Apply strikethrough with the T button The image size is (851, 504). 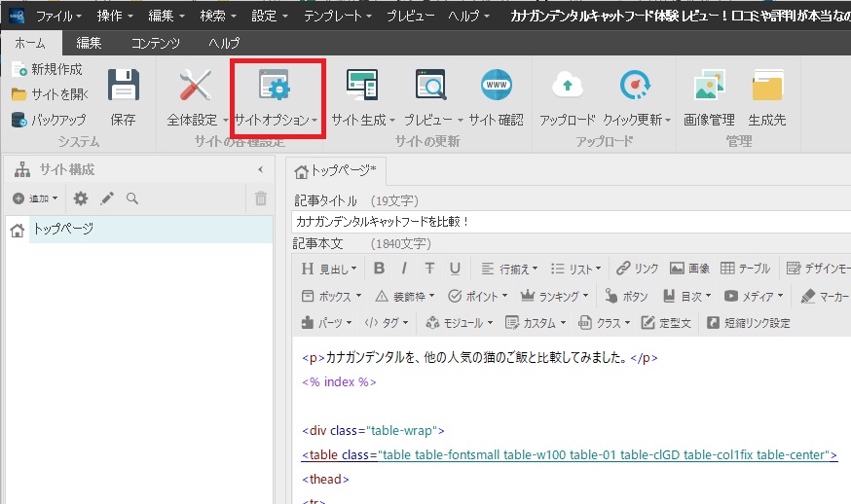tap(429, 268)
